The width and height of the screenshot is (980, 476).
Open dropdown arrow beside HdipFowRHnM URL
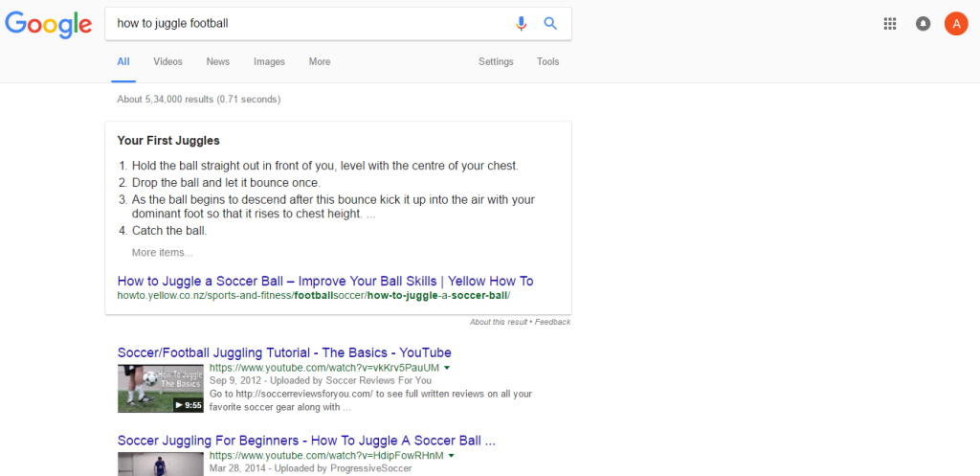[x=451, y=456]
